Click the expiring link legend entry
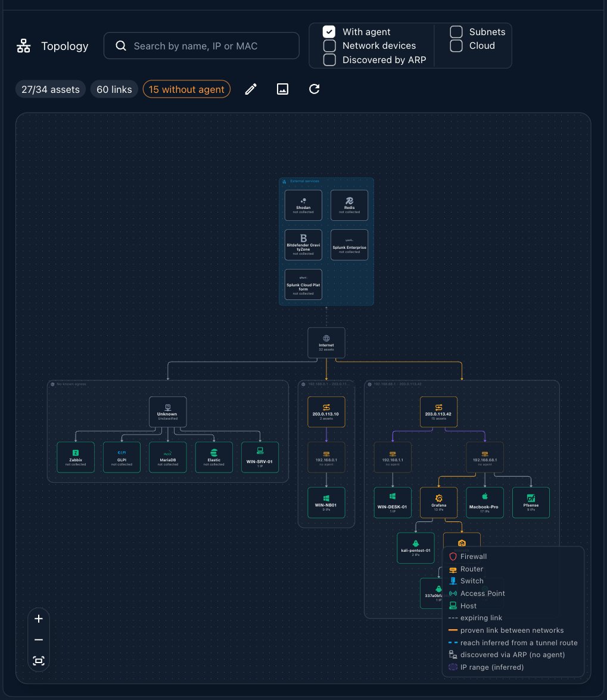This screenshot has width=607, height=700. (475, 618)
